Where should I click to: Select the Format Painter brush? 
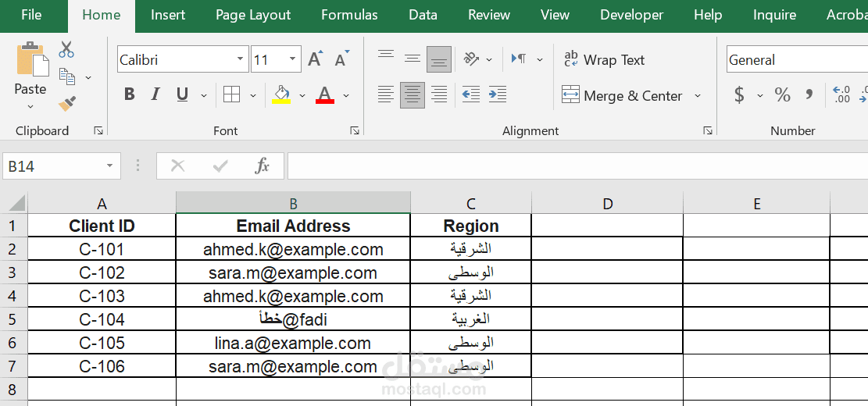(67, 103)
